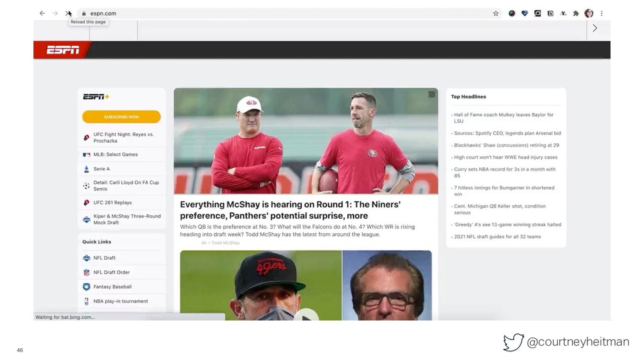Click the MLB logo icon

coord(86,155)
